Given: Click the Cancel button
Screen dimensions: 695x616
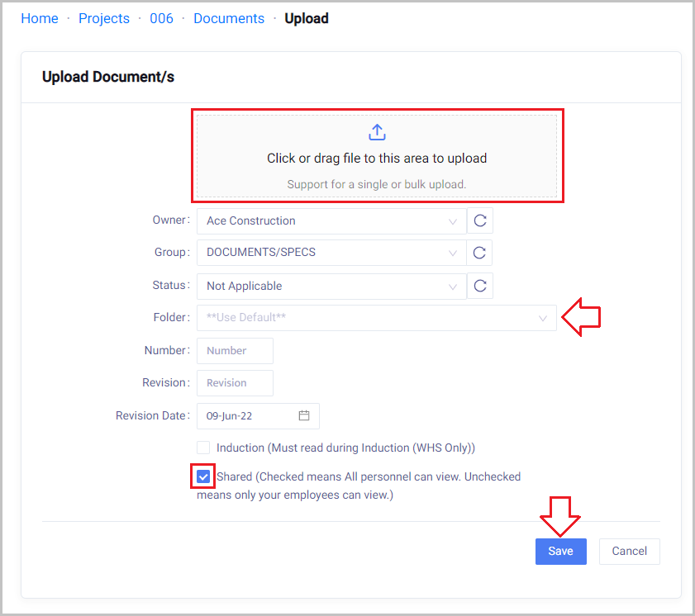Looking at the screenshot, I should click(629, 552).
